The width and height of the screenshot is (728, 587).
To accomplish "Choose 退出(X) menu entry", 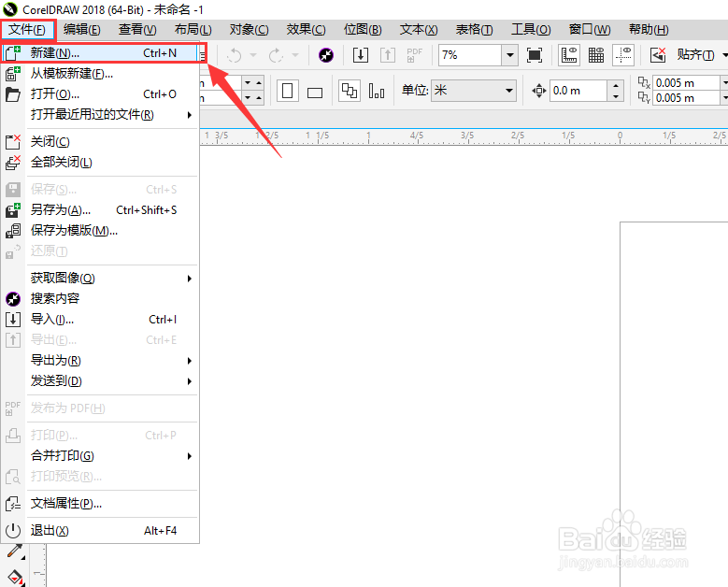I will (101, 530).
